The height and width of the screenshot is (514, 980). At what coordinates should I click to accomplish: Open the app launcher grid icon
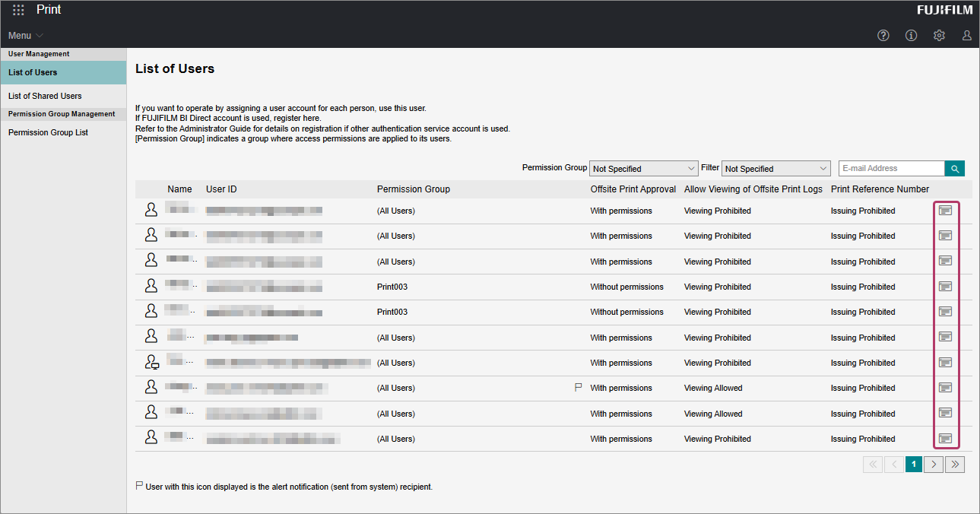pyautogui.click(x=18, y=11)
